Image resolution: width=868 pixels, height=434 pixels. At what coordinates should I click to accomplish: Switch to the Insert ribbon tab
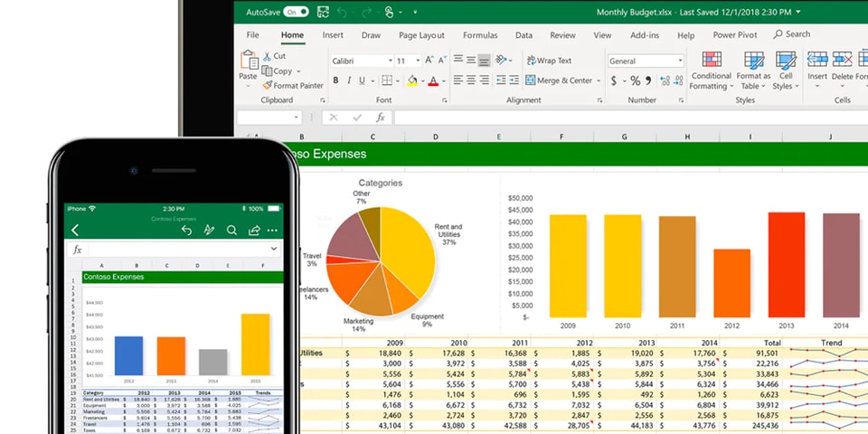(x=333, y=35)
